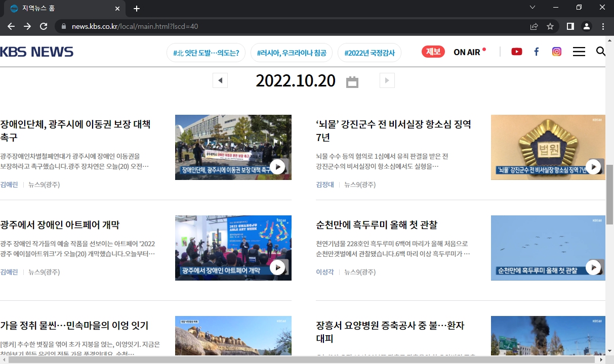Viewport: 614px width, 364px height.
Task: Open the browser side panel
Action: [570, 26]
